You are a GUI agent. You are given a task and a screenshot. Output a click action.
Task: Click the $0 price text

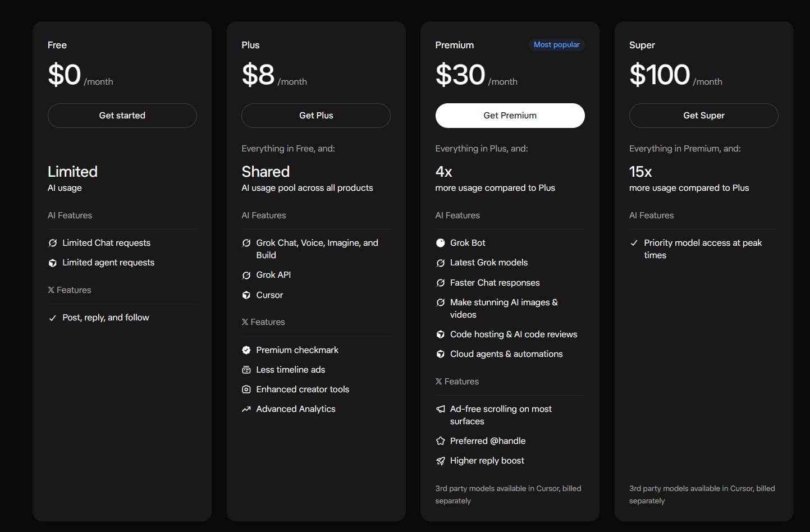(x=65, y=75)
